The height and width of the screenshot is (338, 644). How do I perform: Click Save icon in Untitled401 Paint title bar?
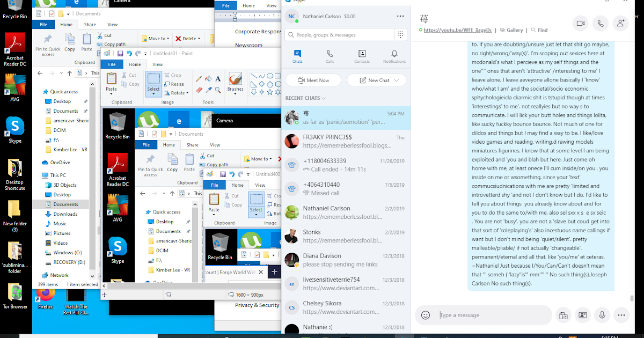(x=120, y=54)
